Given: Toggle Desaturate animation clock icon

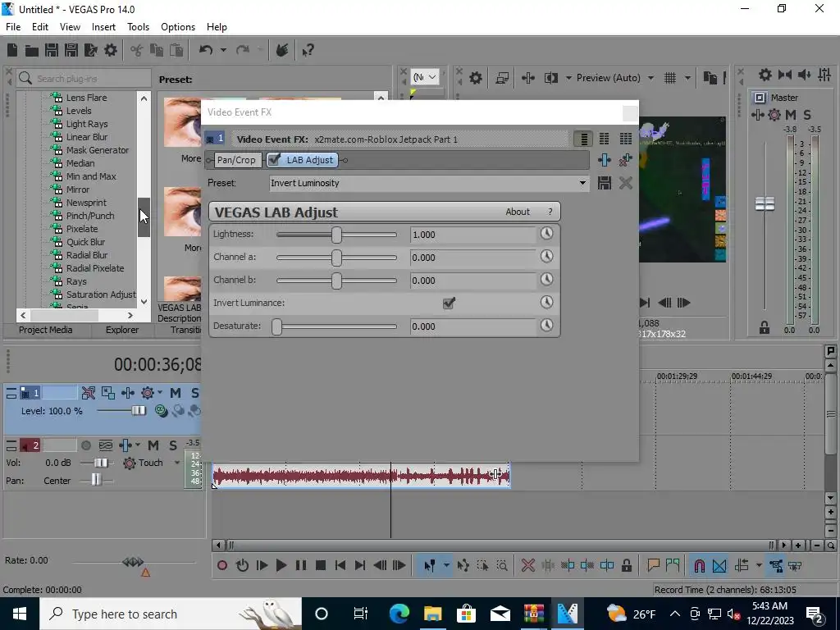Looking at the screenshot, I should 546,325.
